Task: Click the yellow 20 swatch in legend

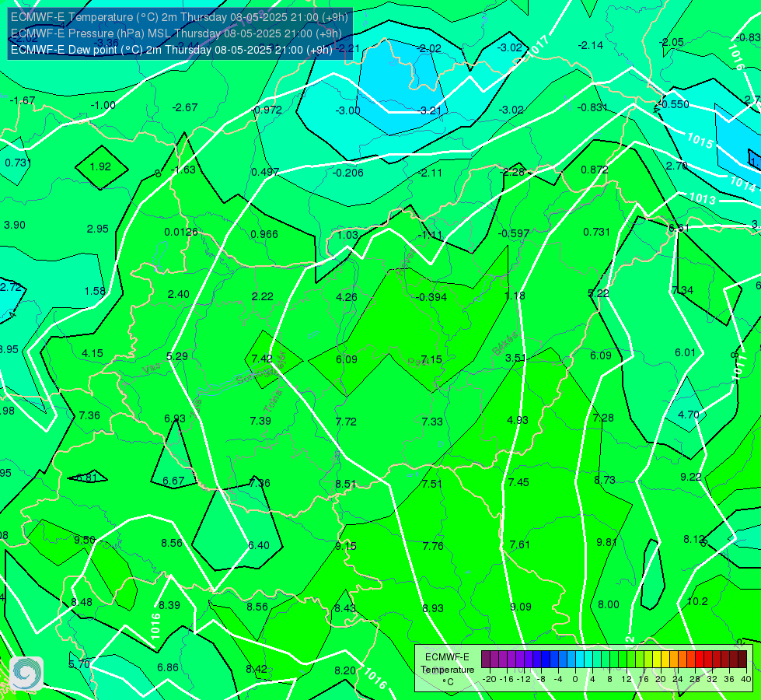Action: (x=657, y=660)
